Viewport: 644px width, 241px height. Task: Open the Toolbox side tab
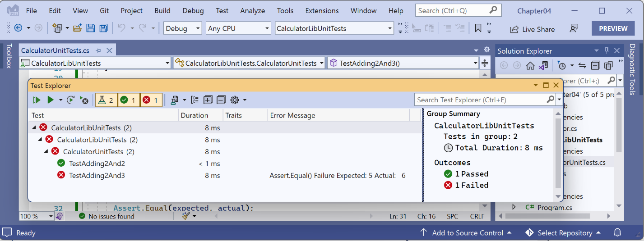pyautogui.click(x=9, y=56)
